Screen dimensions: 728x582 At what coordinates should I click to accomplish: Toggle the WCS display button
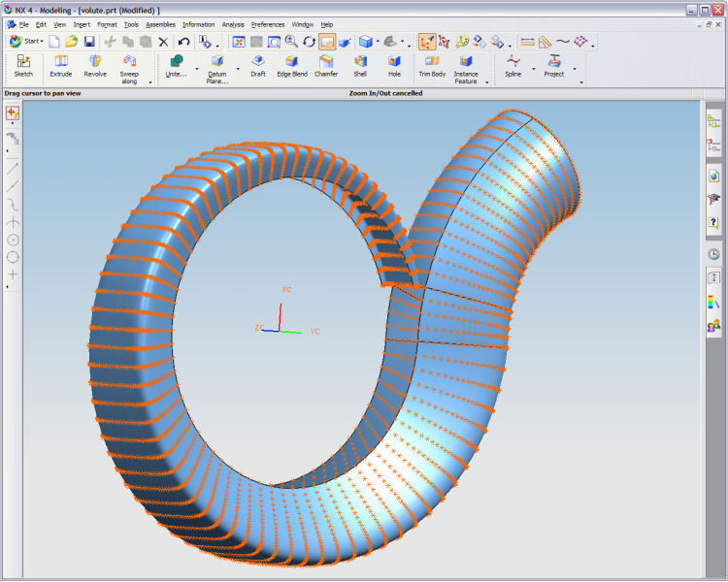(x=427, y=42)
